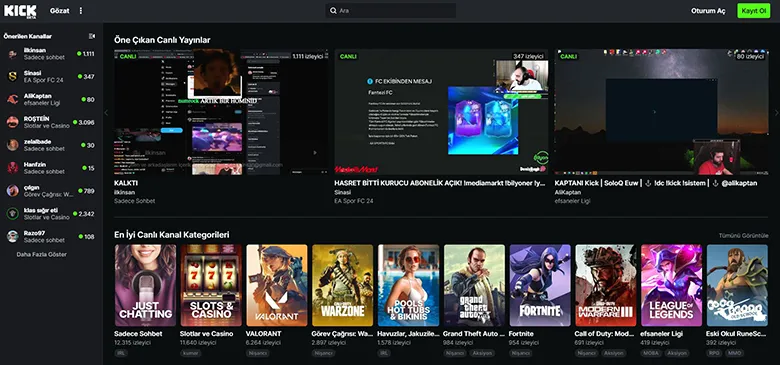This screenshot has width=780, height=365.
Task: Open kias sığır eti channel avatar
Action: click(12, 214)
